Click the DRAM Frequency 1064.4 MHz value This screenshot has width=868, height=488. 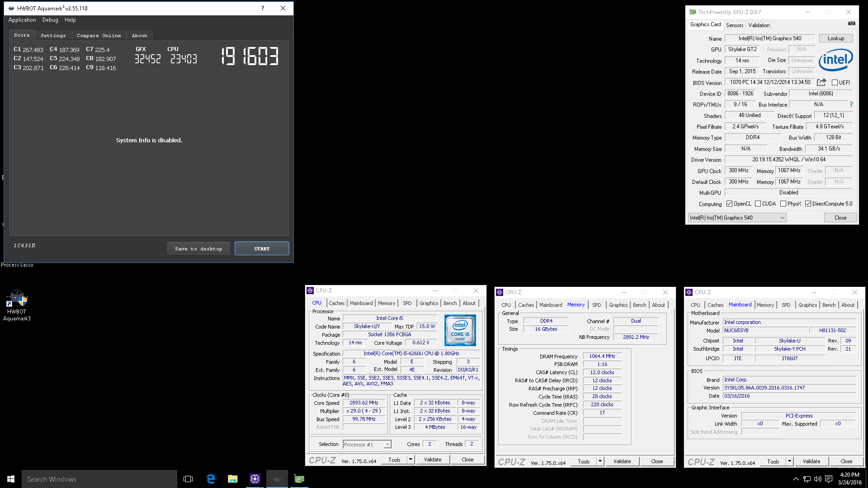coord(602,356)
